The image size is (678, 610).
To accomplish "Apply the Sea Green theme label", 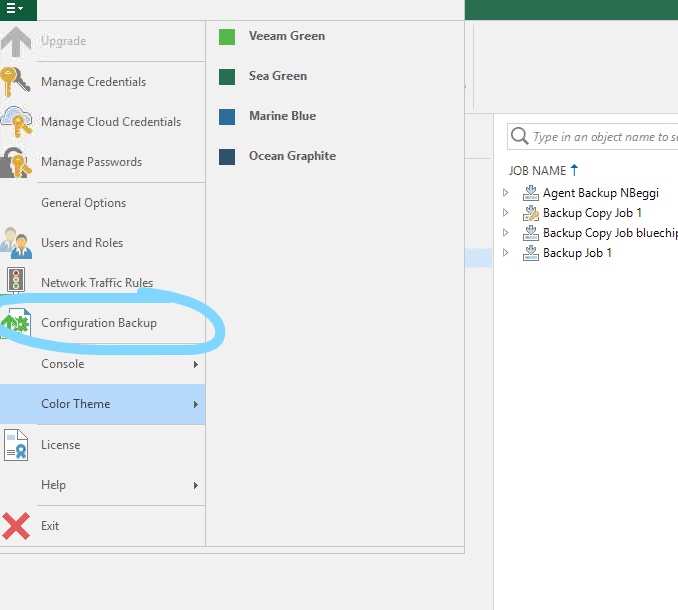I will [278, 76].
